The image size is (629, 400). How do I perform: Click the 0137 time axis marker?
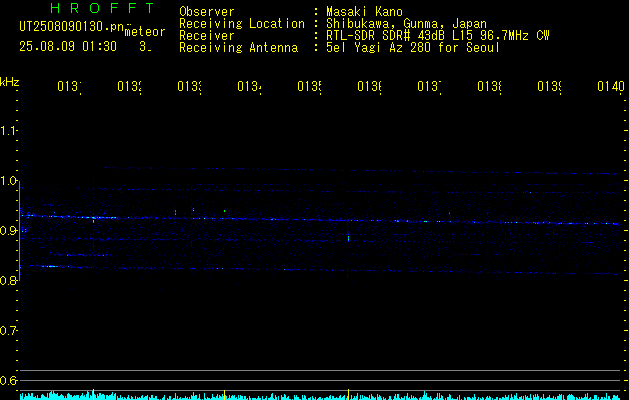(429, 86)
